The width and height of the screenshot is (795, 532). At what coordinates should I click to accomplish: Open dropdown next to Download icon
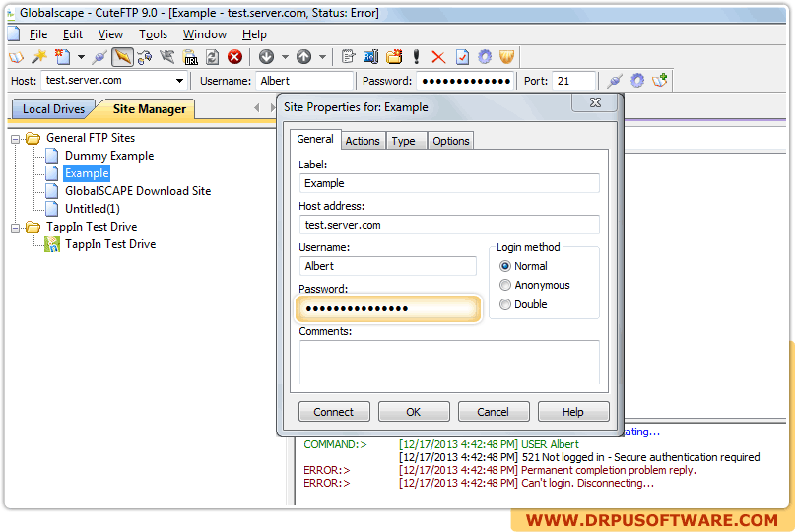pos(285,57)
